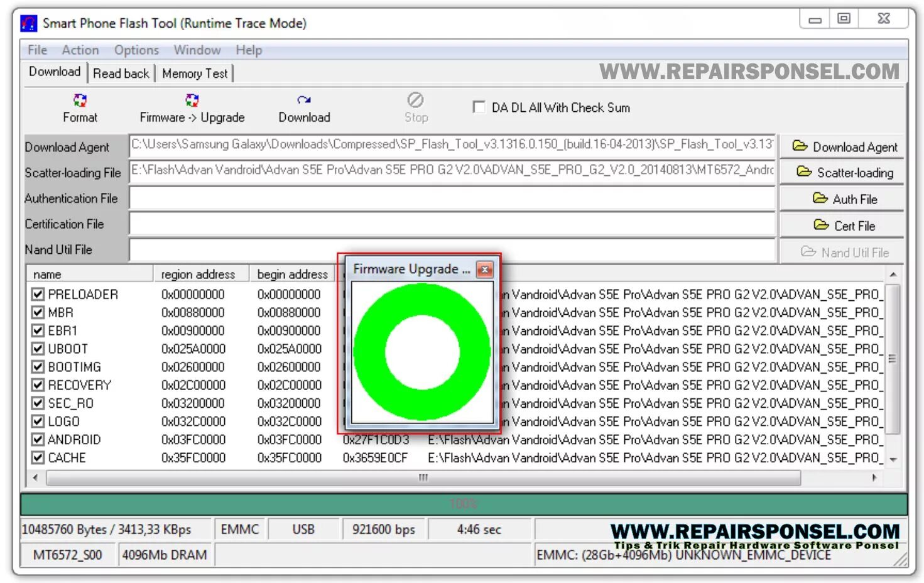This screenshot has height=583, width=924.
Task: Open the Cert File browser
Action: point(843,225)
